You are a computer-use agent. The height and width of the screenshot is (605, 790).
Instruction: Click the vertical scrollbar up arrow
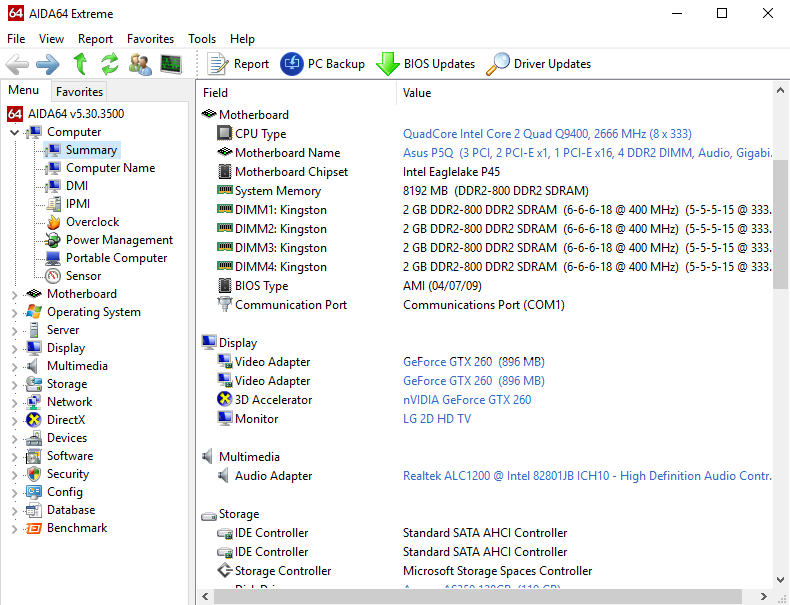tap(780, 91)
